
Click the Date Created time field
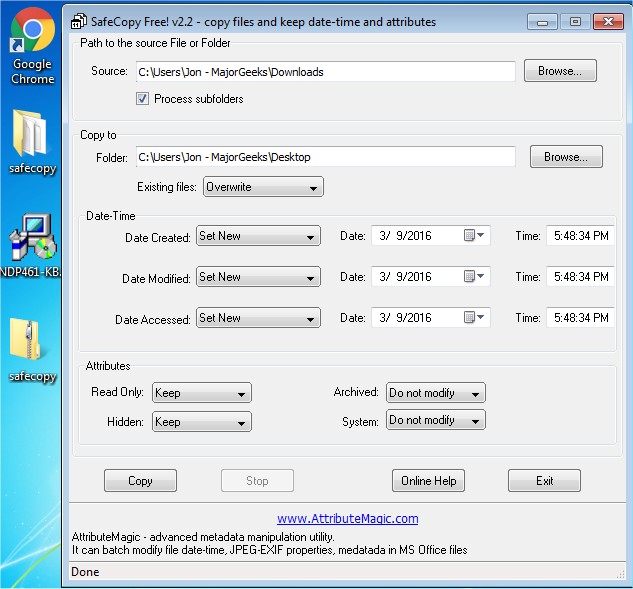coord(581,236)
